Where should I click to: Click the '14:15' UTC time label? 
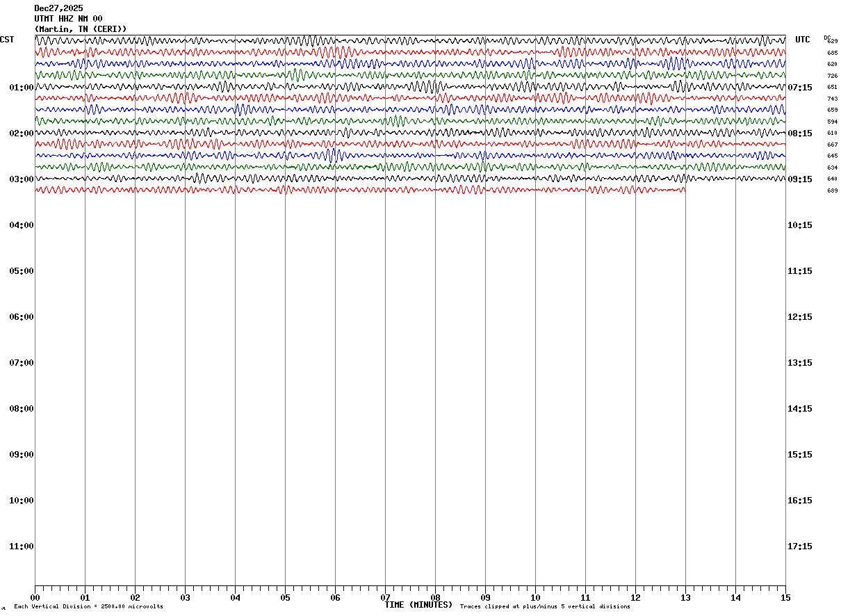800,409
